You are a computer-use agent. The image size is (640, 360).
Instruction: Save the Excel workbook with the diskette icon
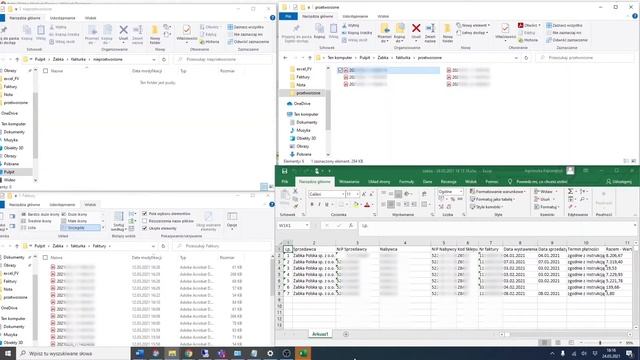tap(284, 171)
